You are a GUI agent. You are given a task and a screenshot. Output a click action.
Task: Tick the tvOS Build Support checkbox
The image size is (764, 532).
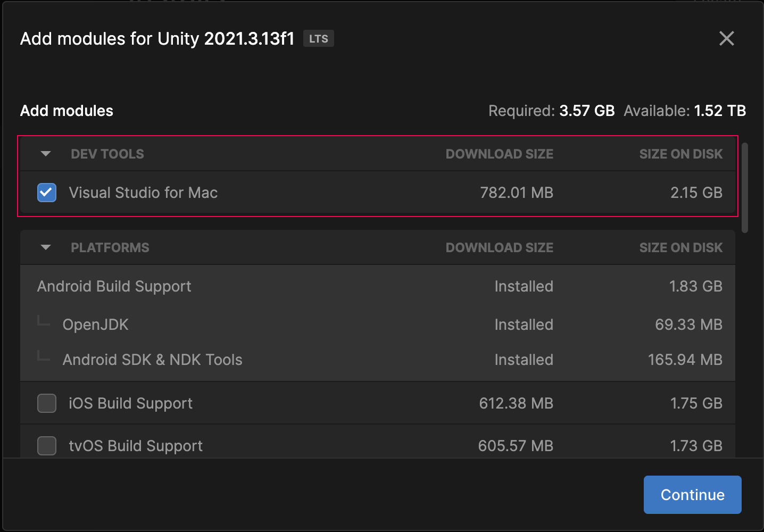pyautogui.click(x=47, y=446)
